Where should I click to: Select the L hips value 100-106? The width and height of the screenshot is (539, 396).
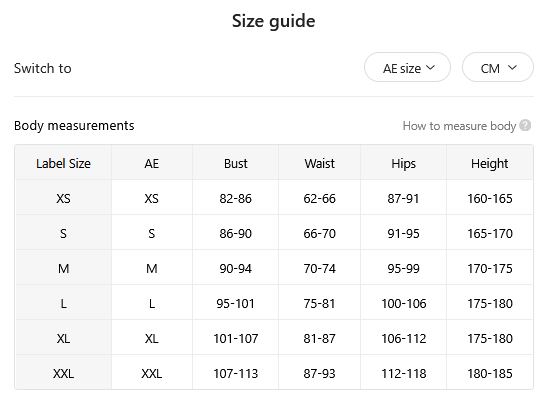404,304
